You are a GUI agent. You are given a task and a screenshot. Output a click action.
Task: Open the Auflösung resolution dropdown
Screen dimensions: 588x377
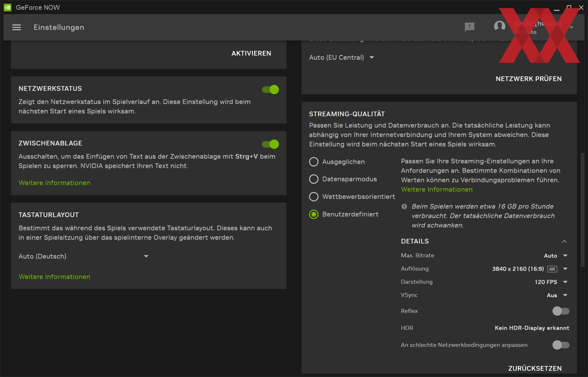pyautogui.click(x=530, y=269)
